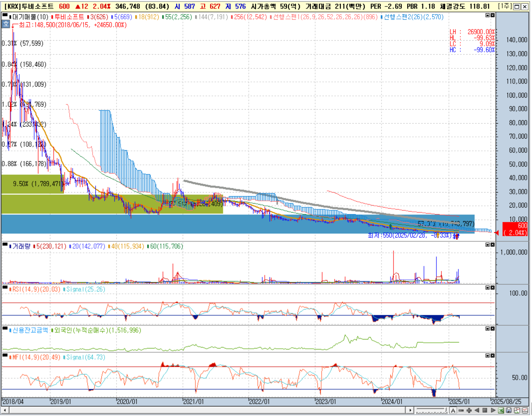Click the zoom in plus icon
The height and width of the screenshot is (416, 532).
469,410
